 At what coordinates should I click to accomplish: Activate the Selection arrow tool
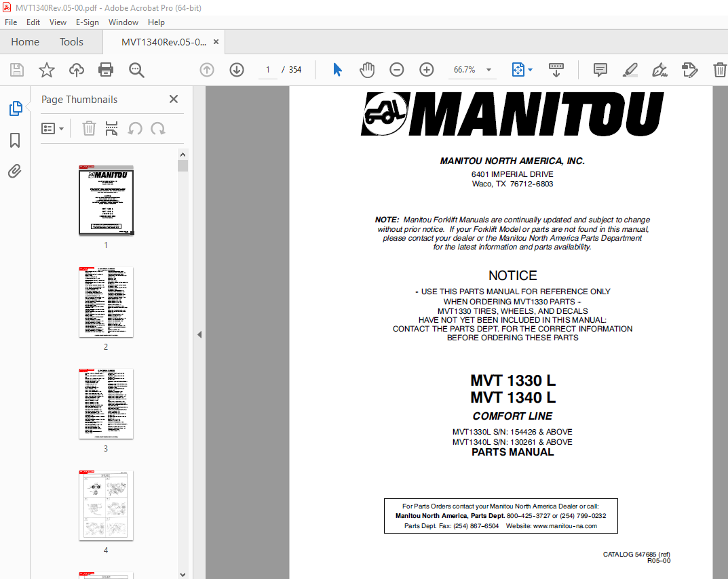[337, 70]
